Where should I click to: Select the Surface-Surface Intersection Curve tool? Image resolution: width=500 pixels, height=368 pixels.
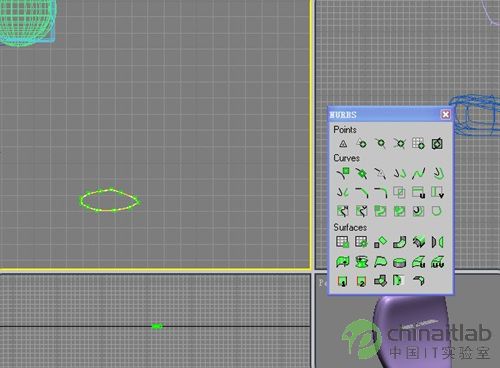click(x=399, y=192)
